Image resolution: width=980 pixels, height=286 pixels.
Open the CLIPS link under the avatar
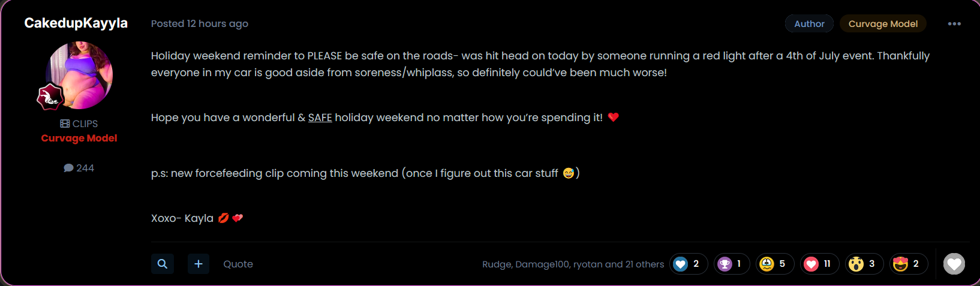(79, 124)
